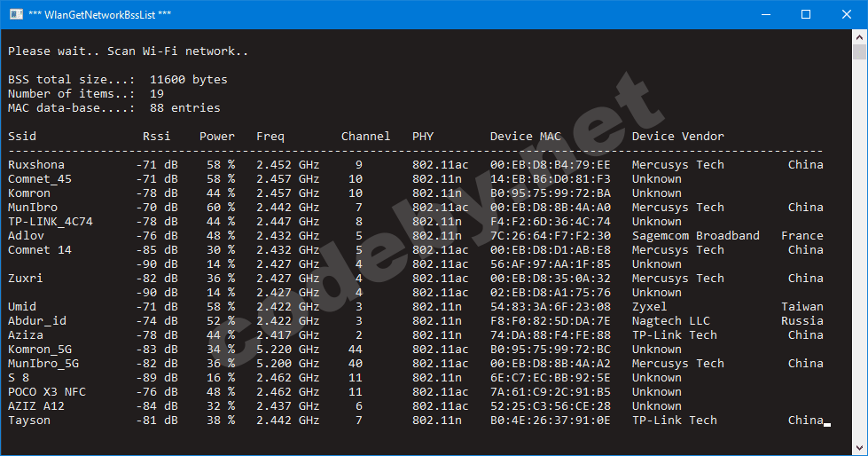Minimize the WlanGetNetworkBssList window

pyautogui.click(x=766, y=14)
